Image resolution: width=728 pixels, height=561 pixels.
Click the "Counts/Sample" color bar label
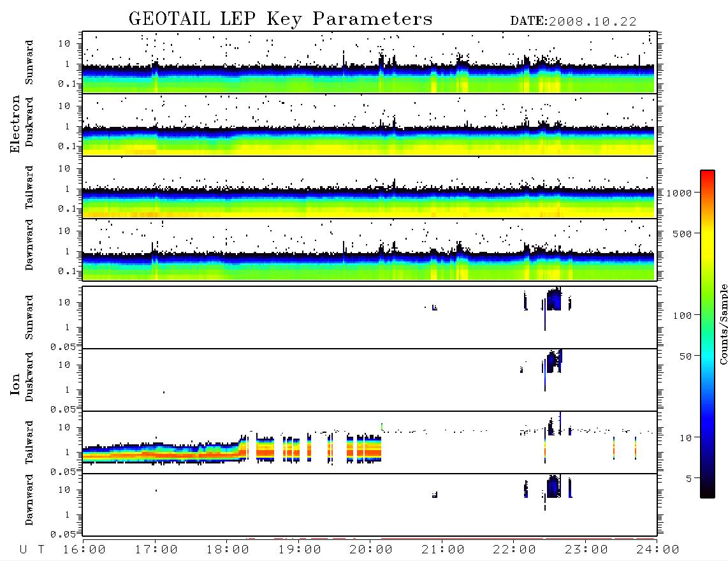[x=723, y=324]
